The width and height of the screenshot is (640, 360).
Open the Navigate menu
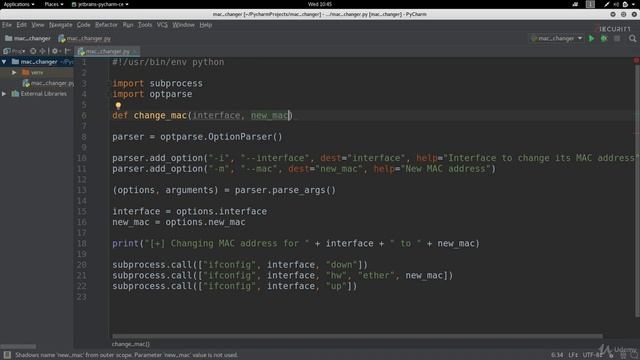coord(60,25)
